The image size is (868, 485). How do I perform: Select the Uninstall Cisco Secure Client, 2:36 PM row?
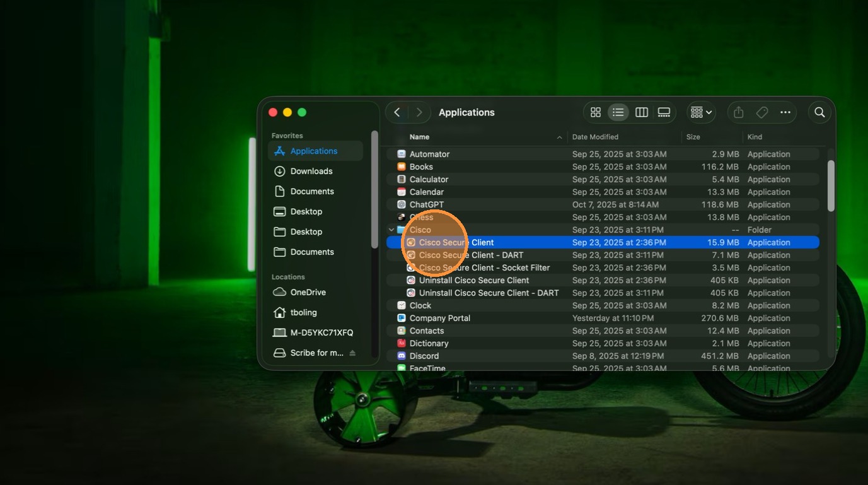click(x=603, y=280)
